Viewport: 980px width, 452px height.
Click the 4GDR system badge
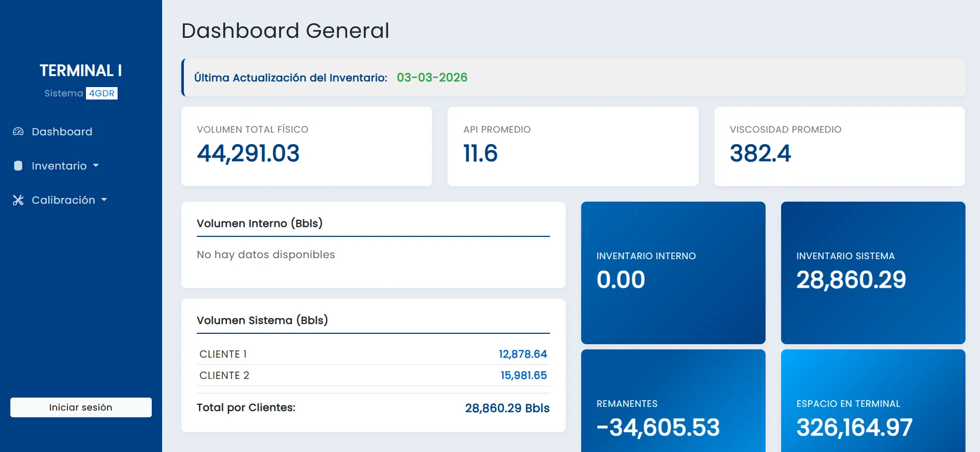[x=102, y=93]
